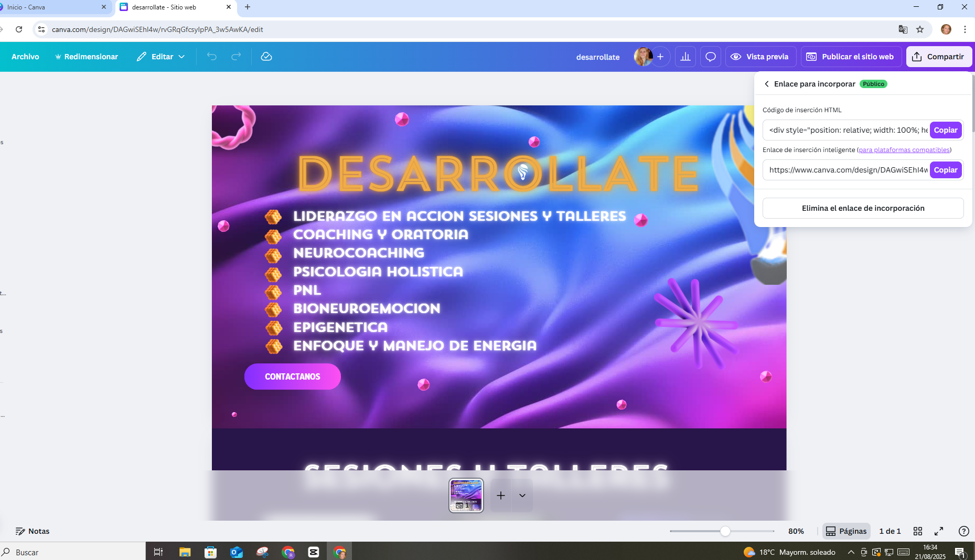Open para plataformas compatibles link
975x560 pixels.
[904, 150]
